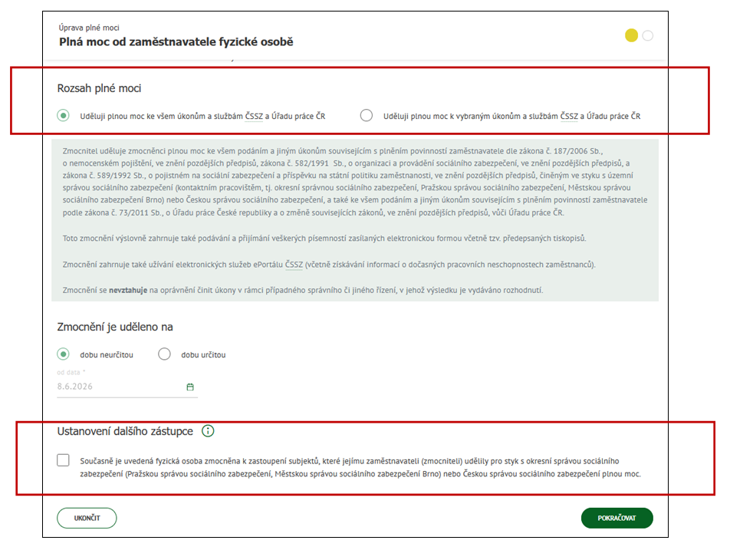The image size is (730, 560).
Task: Click the Zmocnění je uděleno na heading
Action: click(115, 327)
